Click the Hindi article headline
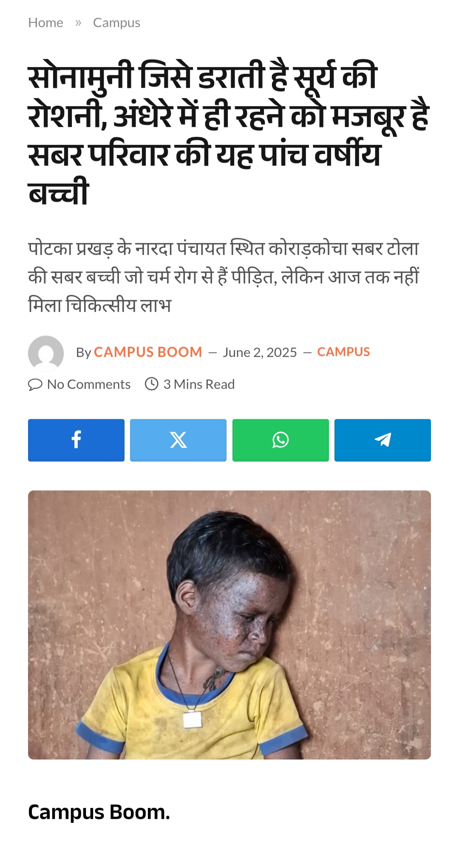This screenshot has height=868, width=459. click(229, 134)
